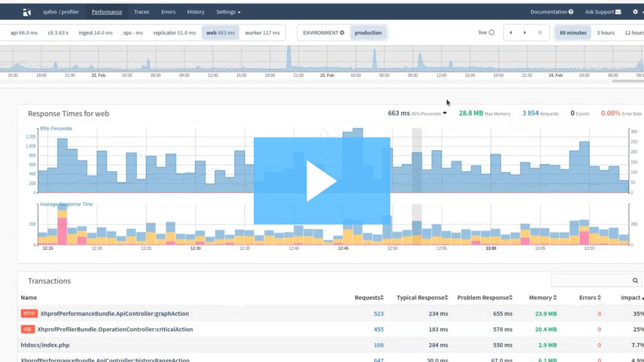Go to next time range arrow
The image size is (644, 362).
(525, 33)
